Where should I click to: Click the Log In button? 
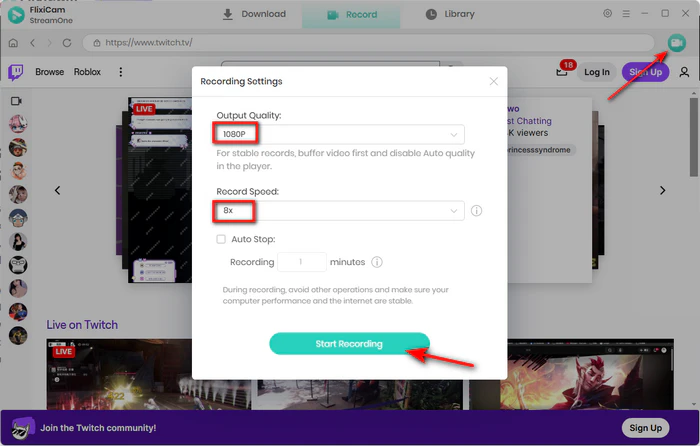[597, 72]
